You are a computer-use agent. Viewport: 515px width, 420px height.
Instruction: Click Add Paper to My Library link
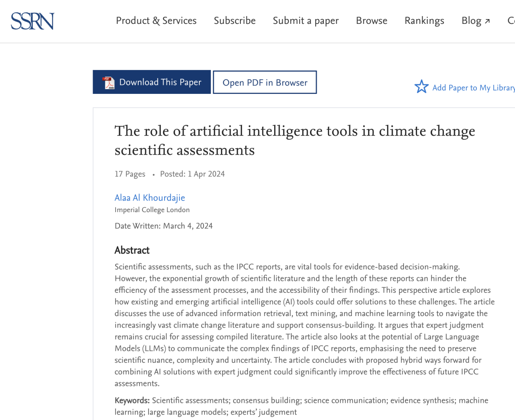click(x=473, y=88)
